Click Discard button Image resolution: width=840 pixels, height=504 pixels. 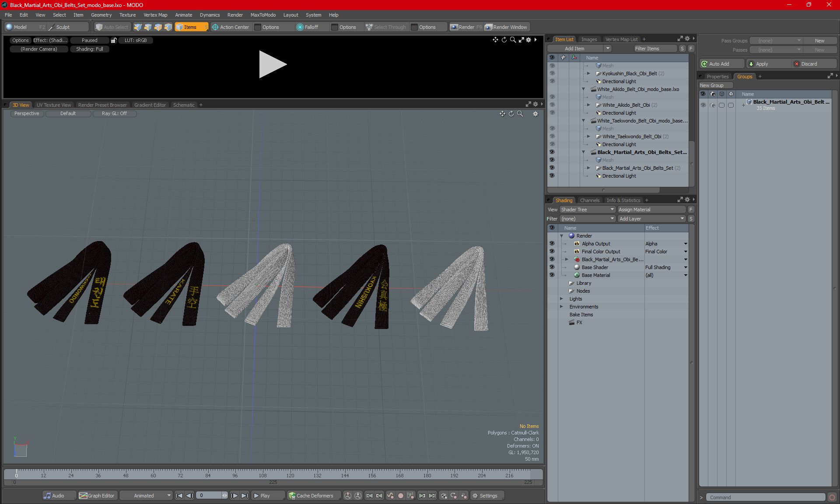(x=814, y=64)
